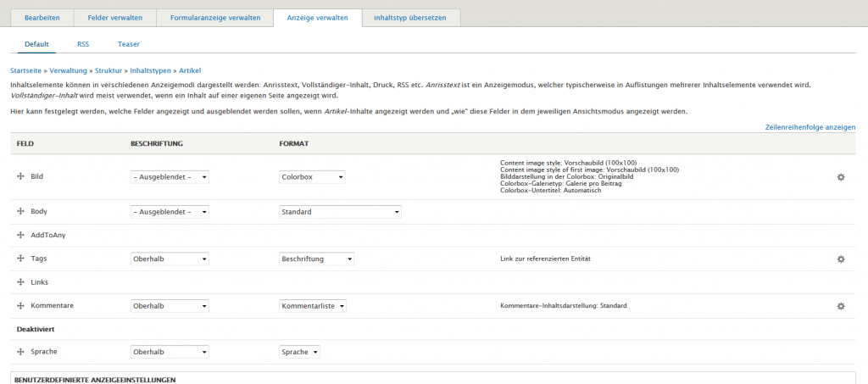The image size is (868, 384).
Task: Go to Inhaltstypen breadcrumb link
Action: tap(153, 70)
